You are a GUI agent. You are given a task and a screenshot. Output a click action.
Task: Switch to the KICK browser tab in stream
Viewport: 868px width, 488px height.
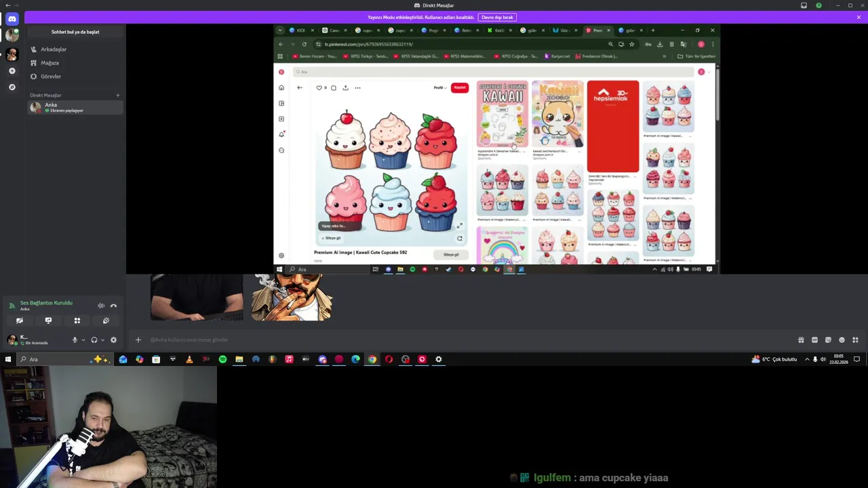point(302,30)
